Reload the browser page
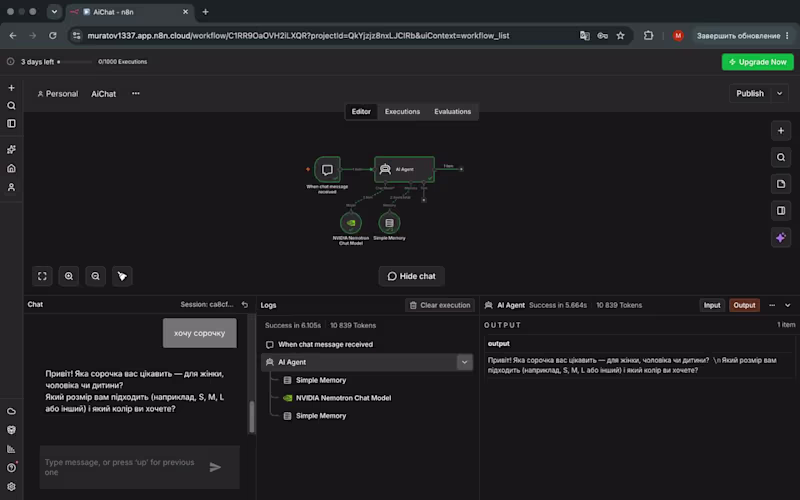Viewport: 800px width, 500px height. (53, 36)
